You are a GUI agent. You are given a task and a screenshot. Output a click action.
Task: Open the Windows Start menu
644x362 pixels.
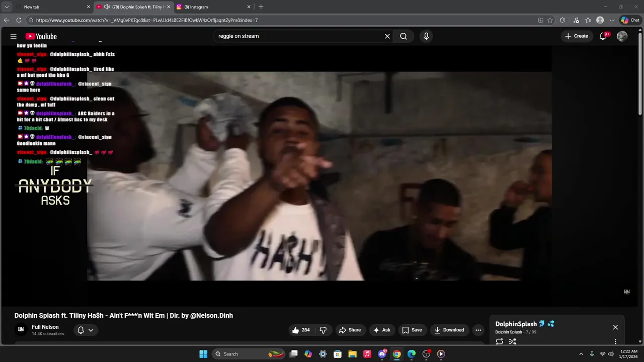coord(203,354)
